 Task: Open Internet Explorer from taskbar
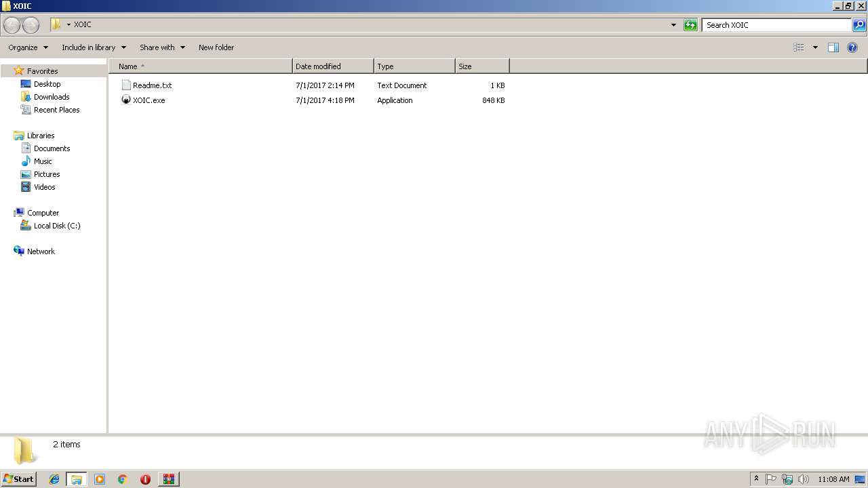[x=54, y=479]
